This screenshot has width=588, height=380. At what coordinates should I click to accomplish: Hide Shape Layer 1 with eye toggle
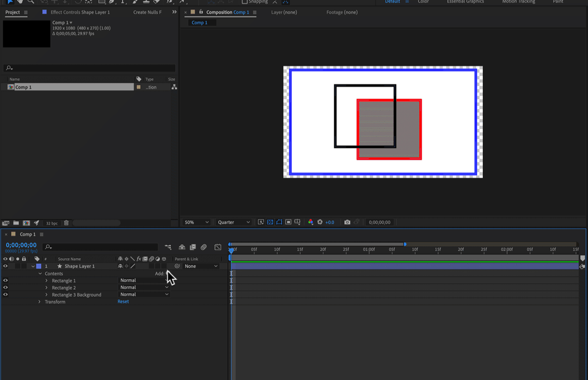click(x=5, y=266)
